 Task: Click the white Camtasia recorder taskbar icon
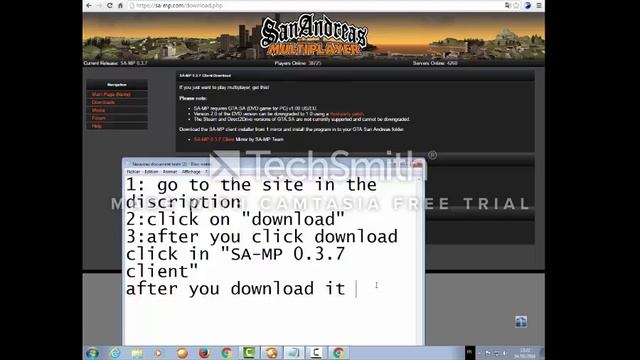316,353
